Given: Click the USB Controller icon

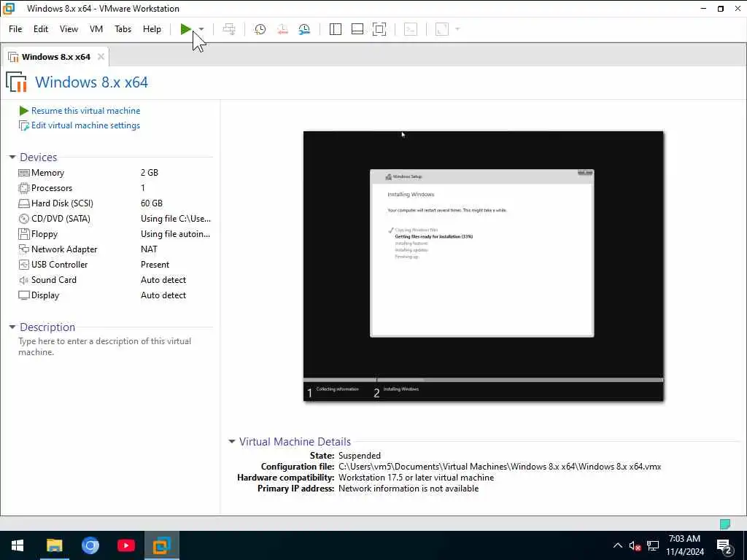Looking at the screenshot, I should 24,264.
